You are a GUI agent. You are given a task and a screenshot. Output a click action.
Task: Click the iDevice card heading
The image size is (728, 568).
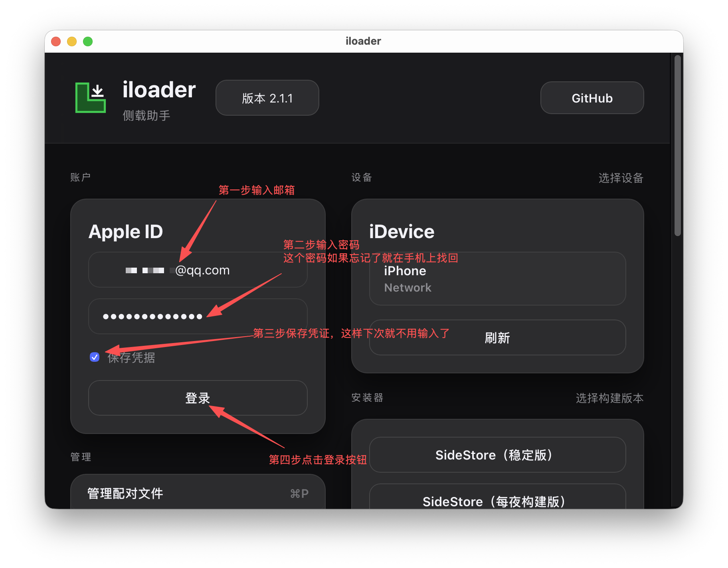point(402,232)
